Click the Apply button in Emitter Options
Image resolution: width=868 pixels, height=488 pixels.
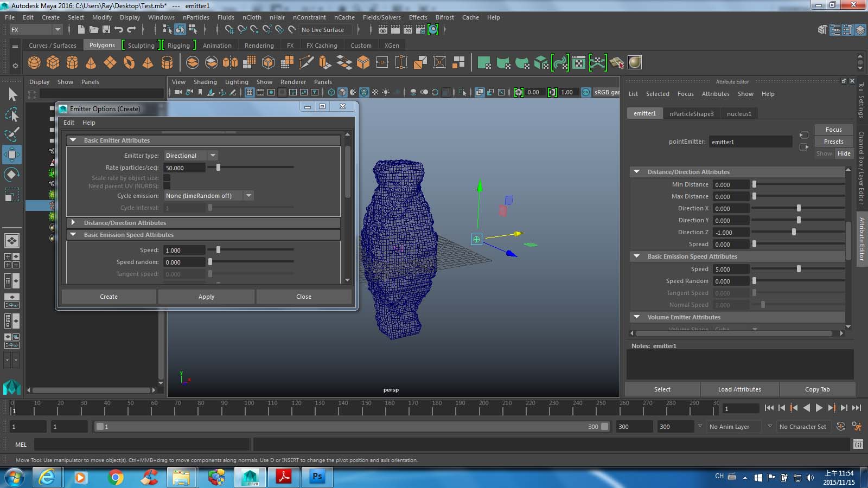(x=206, y=296)
